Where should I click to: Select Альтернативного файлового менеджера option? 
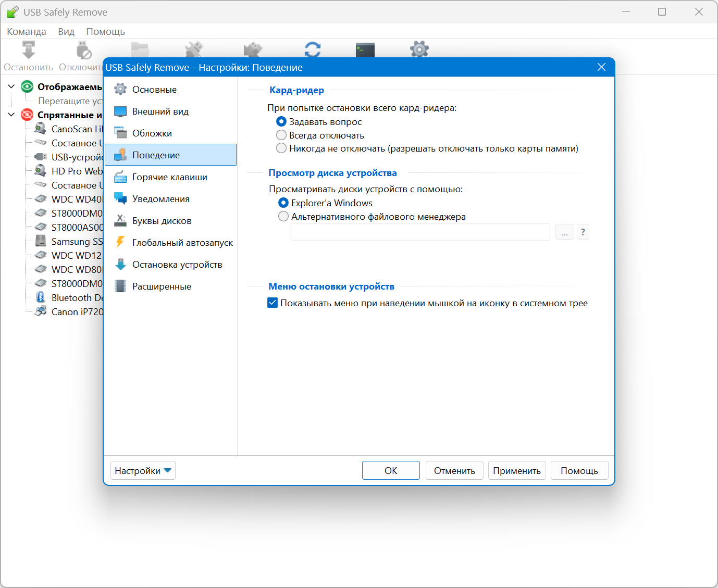point(283,217)
